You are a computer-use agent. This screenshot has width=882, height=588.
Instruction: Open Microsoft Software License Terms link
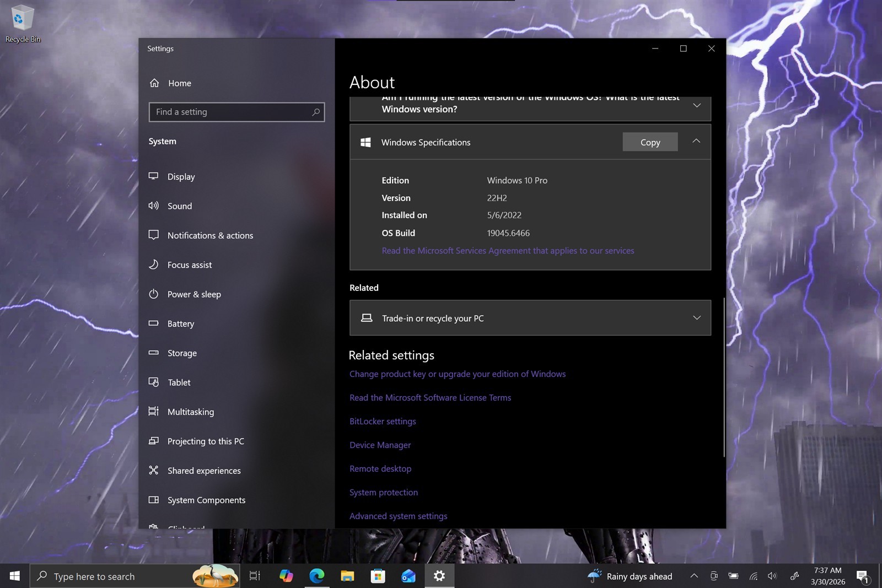[x=430, y=398]
